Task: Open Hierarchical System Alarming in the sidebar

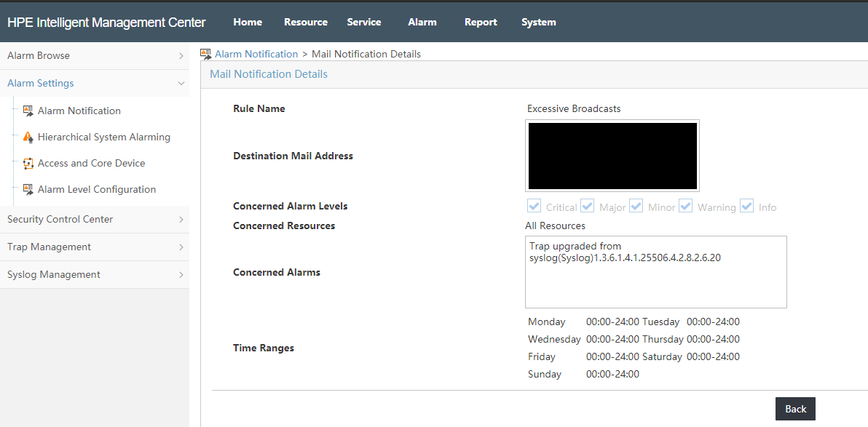Action: coord(104,137)
